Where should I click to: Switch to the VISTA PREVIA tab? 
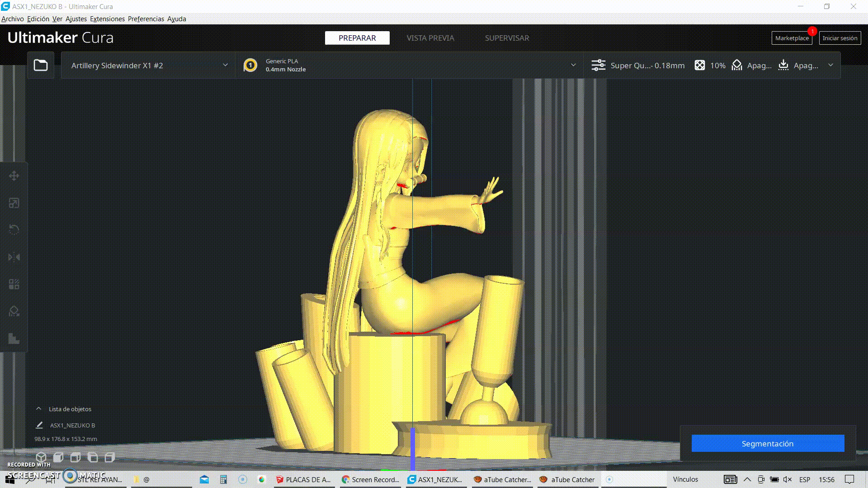tap(430, 38)
